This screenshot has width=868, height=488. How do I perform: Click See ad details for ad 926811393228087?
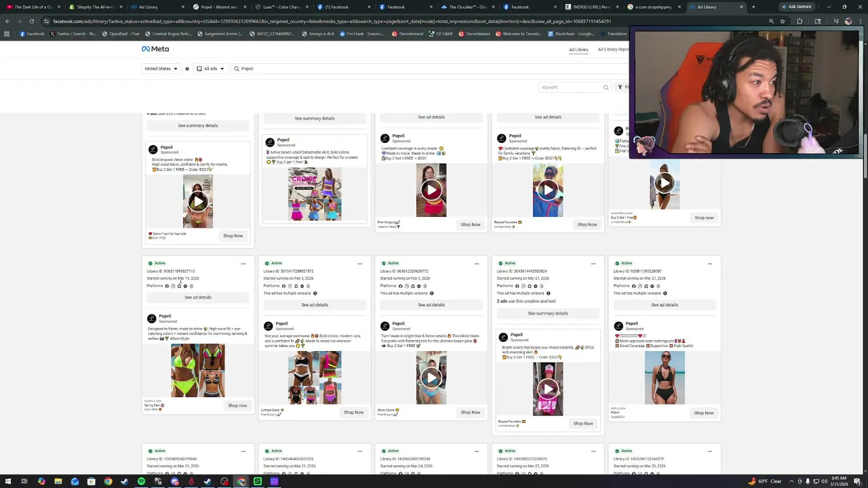(665, 305)
